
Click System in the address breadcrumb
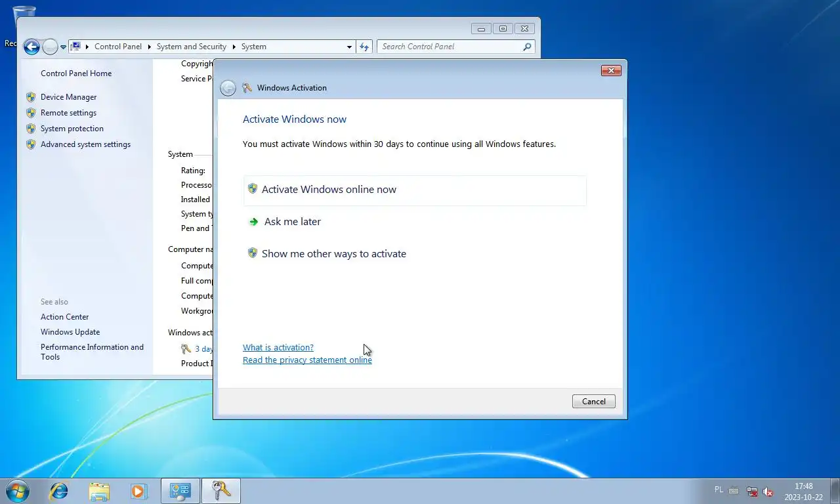[254, 47]
